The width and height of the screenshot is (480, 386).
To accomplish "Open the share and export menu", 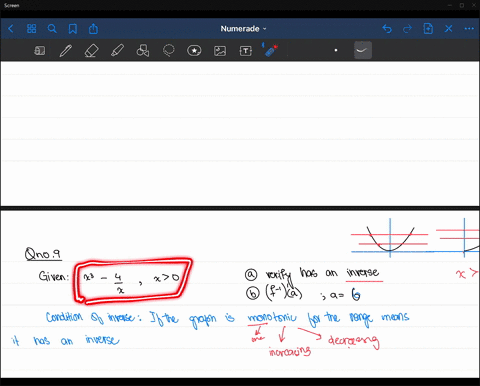I will coord(93,29).
